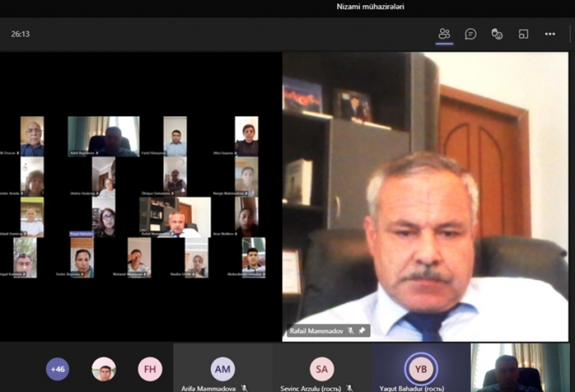Select the small grid tile showing bookshelf and door

point(175,217)
